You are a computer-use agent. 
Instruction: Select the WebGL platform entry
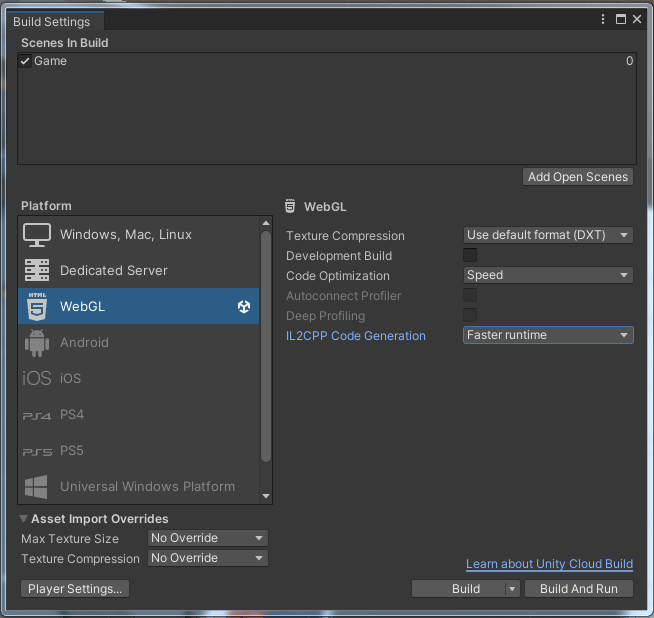click(x=138, y=306)
